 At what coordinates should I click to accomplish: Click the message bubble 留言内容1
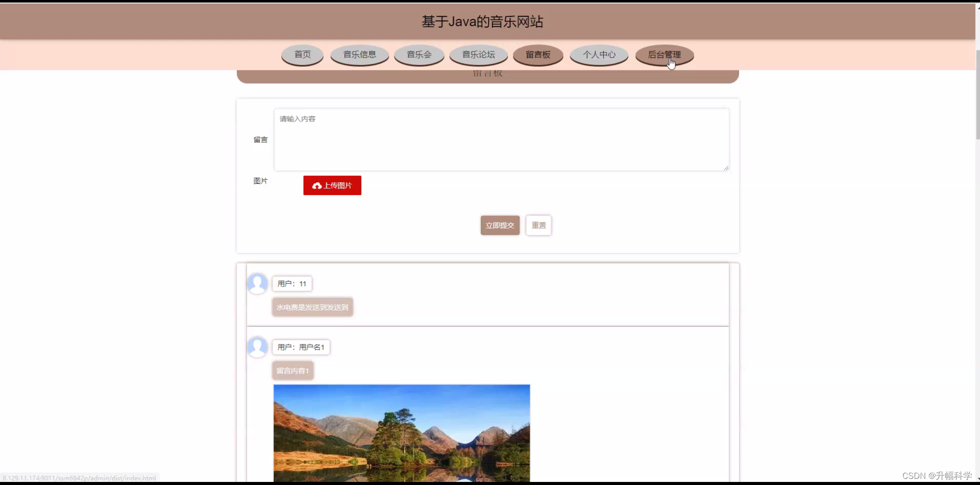click(x=292, y=370)
